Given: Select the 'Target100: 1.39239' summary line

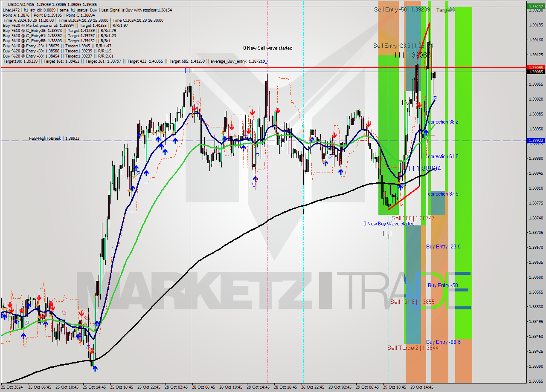Looking at the screenshot, I should [135, 61].
